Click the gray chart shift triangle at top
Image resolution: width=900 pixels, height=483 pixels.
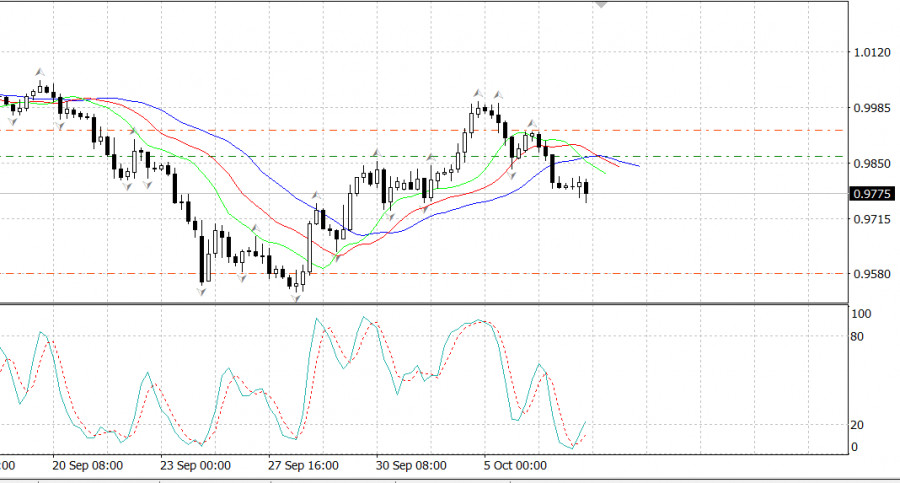pyautogui.click(x=602, y=4)
